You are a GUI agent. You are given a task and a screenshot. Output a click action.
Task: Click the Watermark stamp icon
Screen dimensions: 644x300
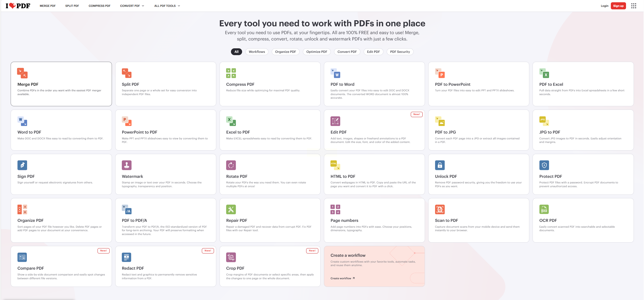(x=126, y=165)
